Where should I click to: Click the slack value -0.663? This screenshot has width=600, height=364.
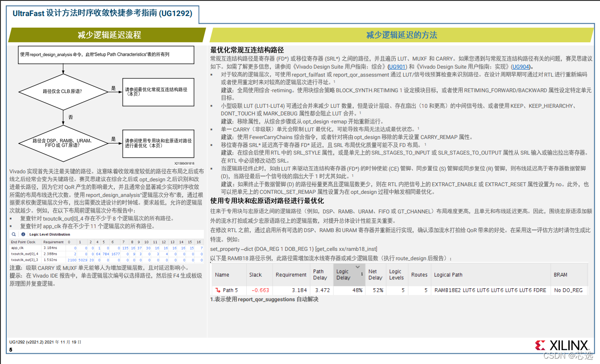coord(260,290)
